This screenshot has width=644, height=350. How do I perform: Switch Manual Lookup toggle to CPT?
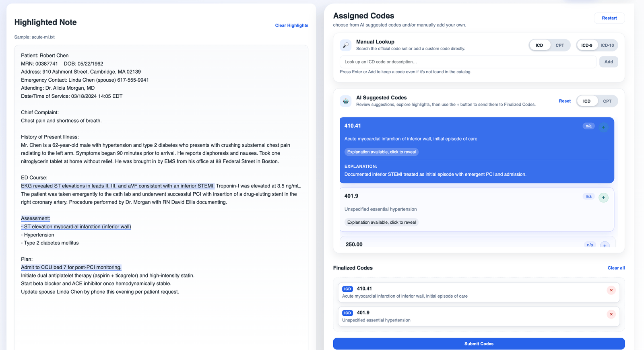pos(559,45)
